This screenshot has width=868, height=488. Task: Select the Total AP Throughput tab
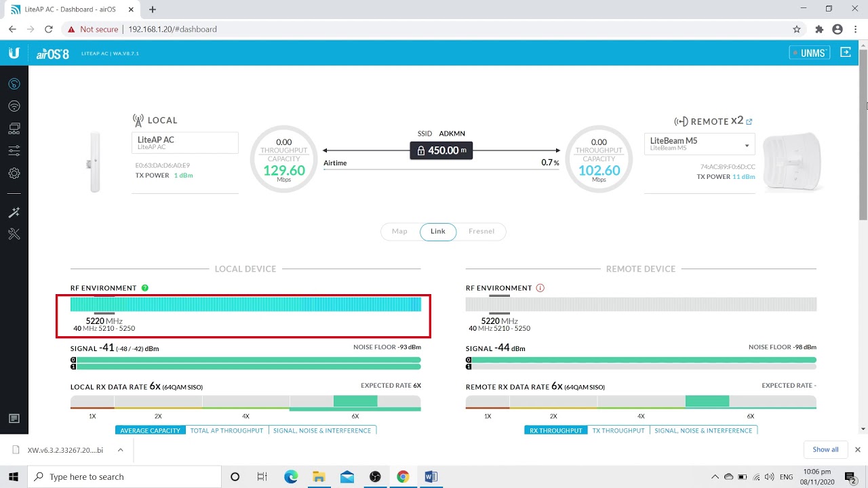tap(226, 430)
